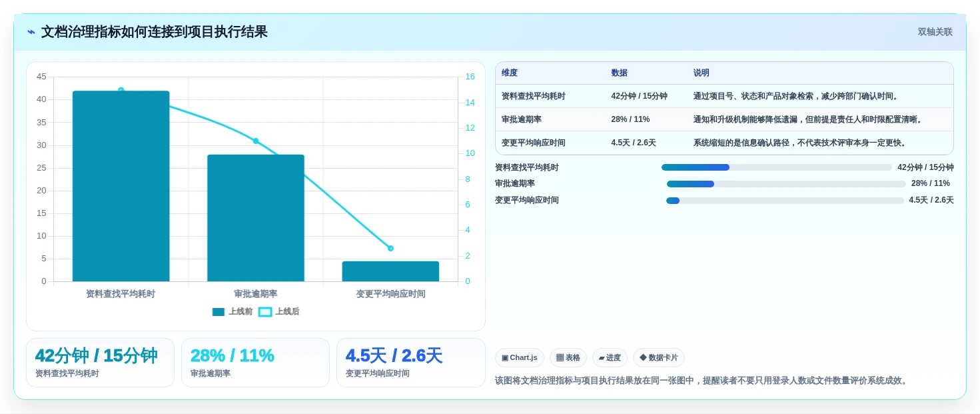The image size is (980, 414).
Task: Click the line point above 资料查找平均耗时 bar
Action: [x=121, y=89]
